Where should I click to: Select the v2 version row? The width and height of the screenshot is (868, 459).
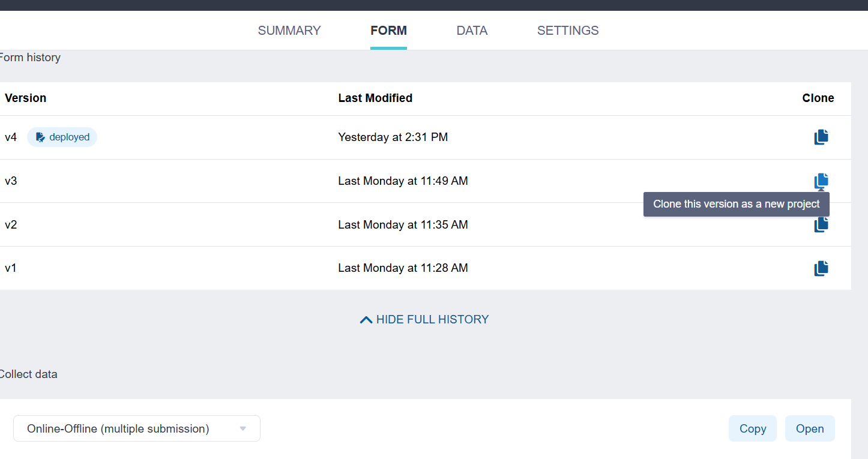tap(11, 224)
